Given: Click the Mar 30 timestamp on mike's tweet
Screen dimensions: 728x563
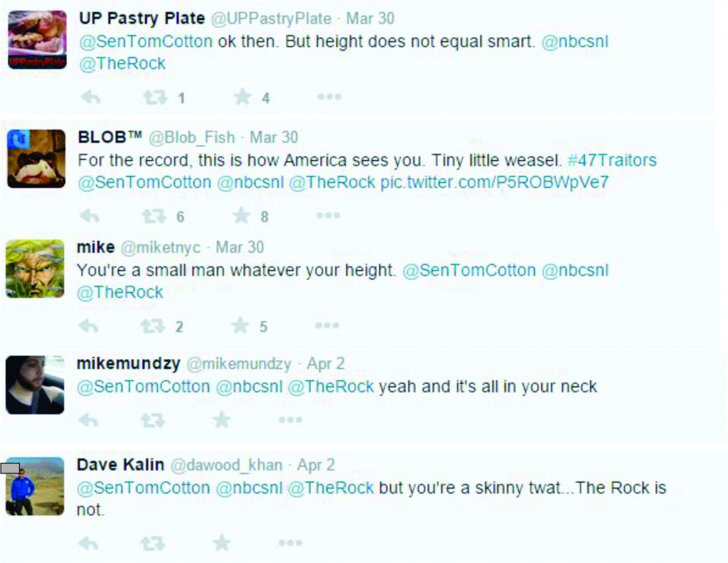Looking at the screenshot, I should (240, 247).
